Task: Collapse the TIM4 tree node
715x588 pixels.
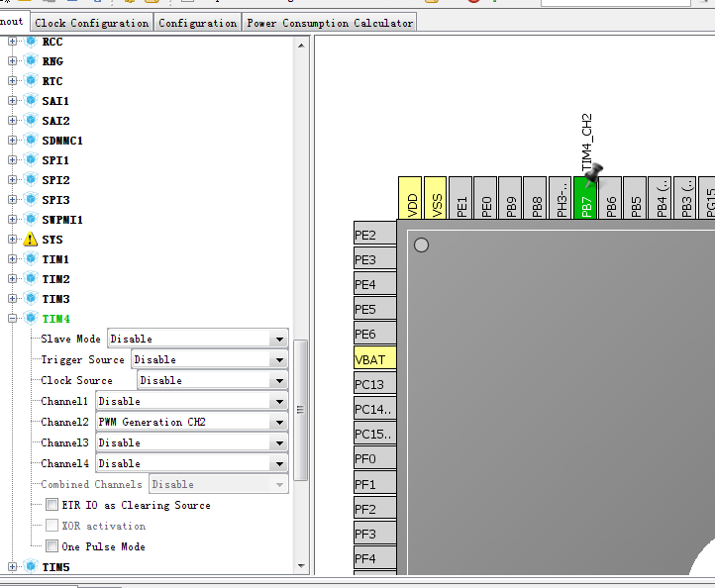Action: (12, 318)
